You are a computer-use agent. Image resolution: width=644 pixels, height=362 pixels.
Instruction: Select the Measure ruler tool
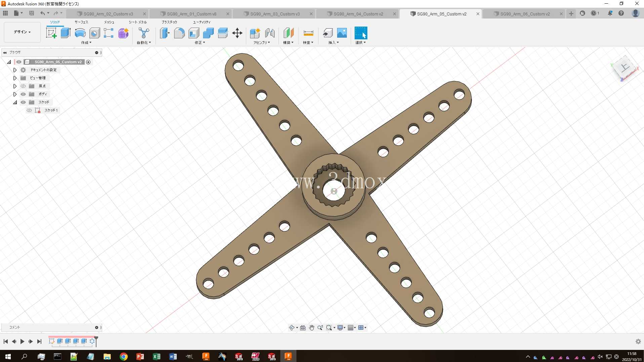tap(308, 33)
